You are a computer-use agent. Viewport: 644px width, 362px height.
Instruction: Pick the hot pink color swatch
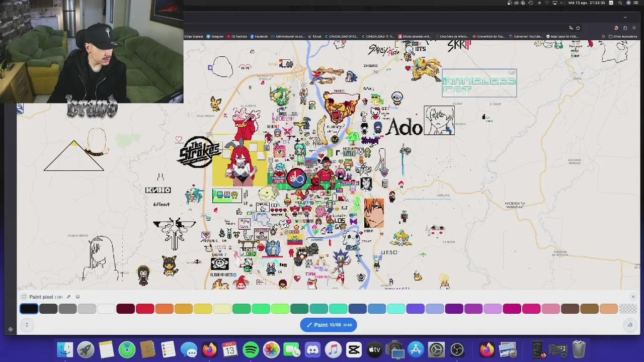pos(531,309)
